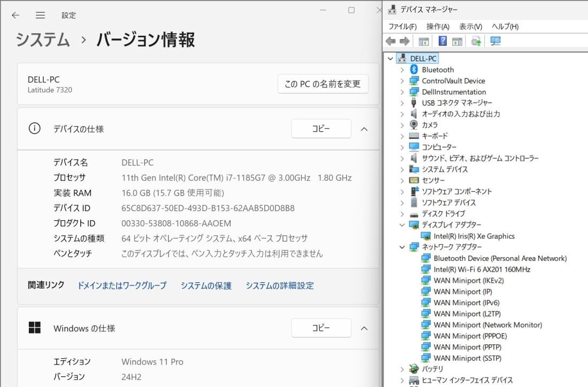
Task: Select WAN Miniport (Network Monitor)
Action: [488, 325]
